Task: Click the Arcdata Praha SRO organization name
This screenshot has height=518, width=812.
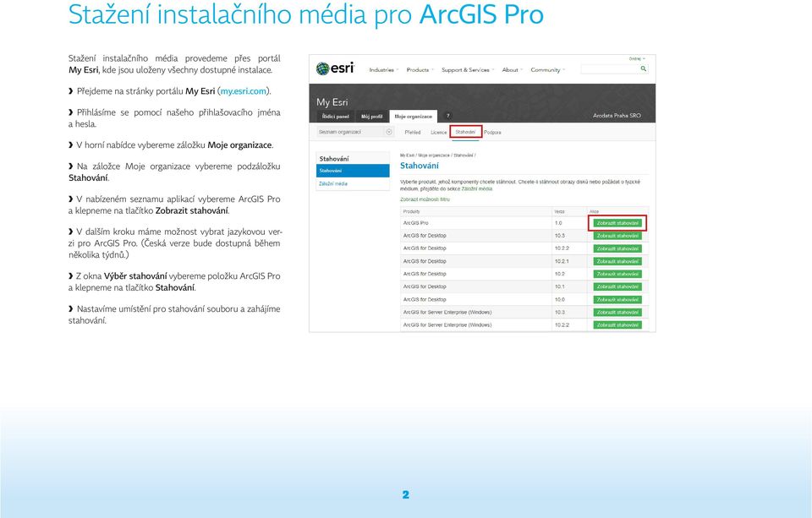Action: 617,116
